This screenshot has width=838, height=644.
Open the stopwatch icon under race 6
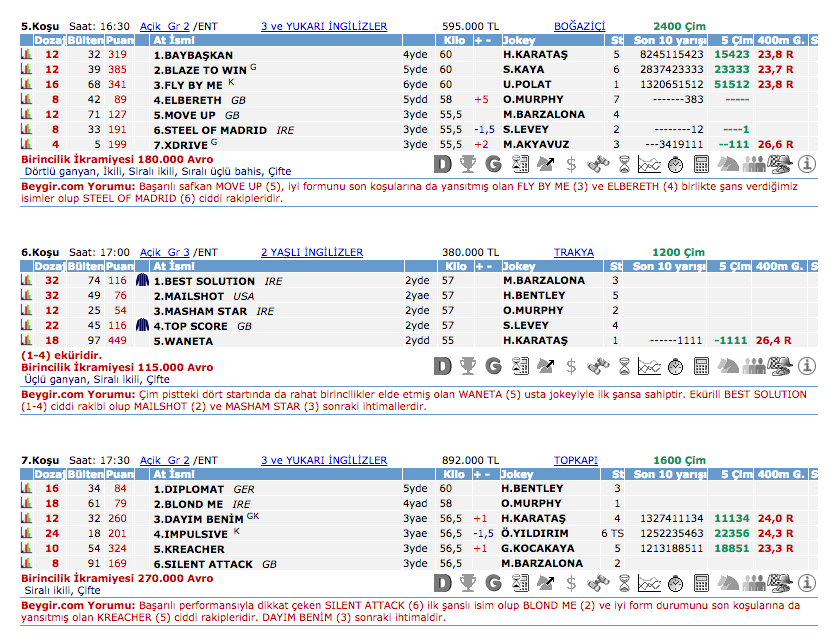pos(675,367)
